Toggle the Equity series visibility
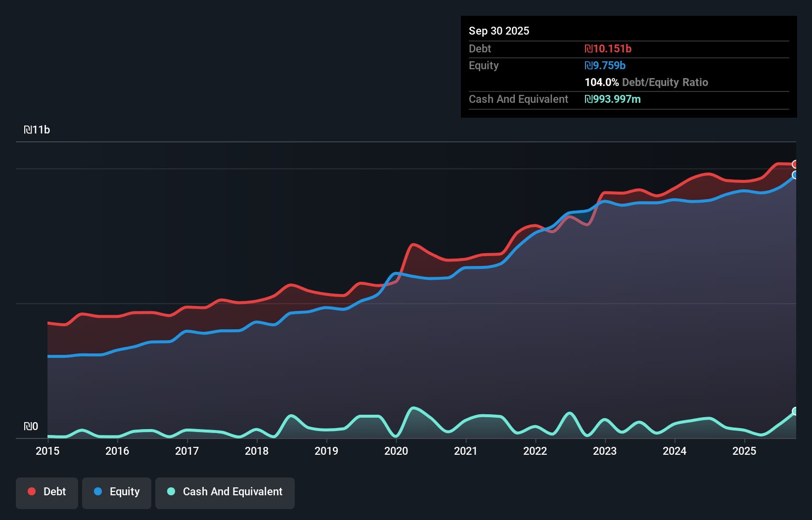 117,492
